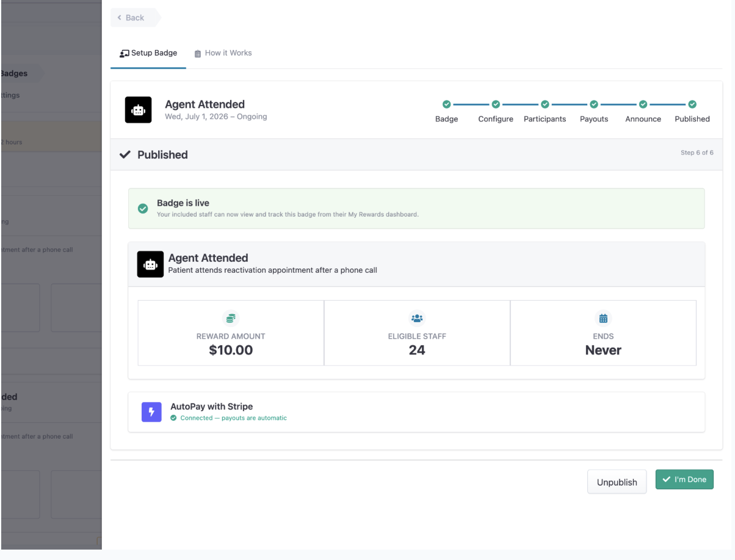This screenshot has height=560, width=735.
Task: Click the robot icon beside badge description
Action: click(150, 264)
